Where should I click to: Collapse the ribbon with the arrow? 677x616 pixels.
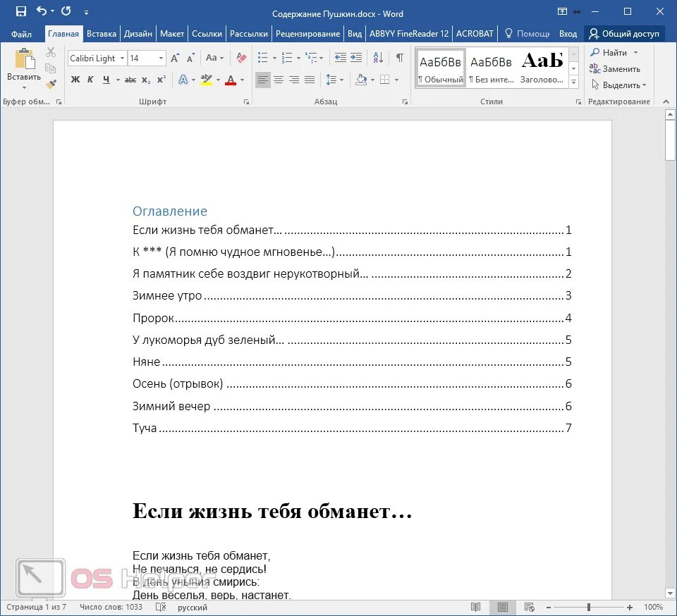[666, 101]
